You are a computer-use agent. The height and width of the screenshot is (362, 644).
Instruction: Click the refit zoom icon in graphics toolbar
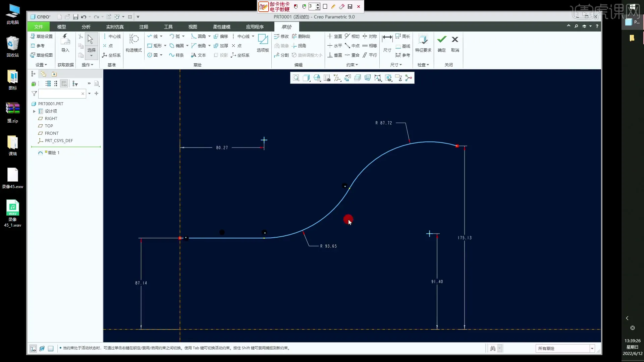pyautogui.click(x=296, y=78)
